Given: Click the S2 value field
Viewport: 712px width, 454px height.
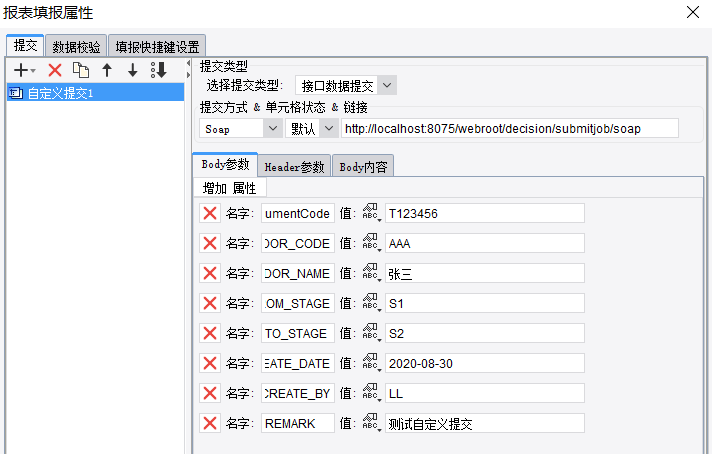Looking at the screenshot, I should tap(485, 333).
